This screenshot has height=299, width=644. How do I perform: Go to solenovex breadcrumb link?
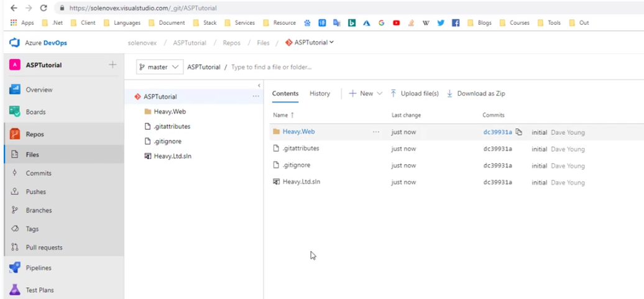pyautogui.click(x=142, y=43)
